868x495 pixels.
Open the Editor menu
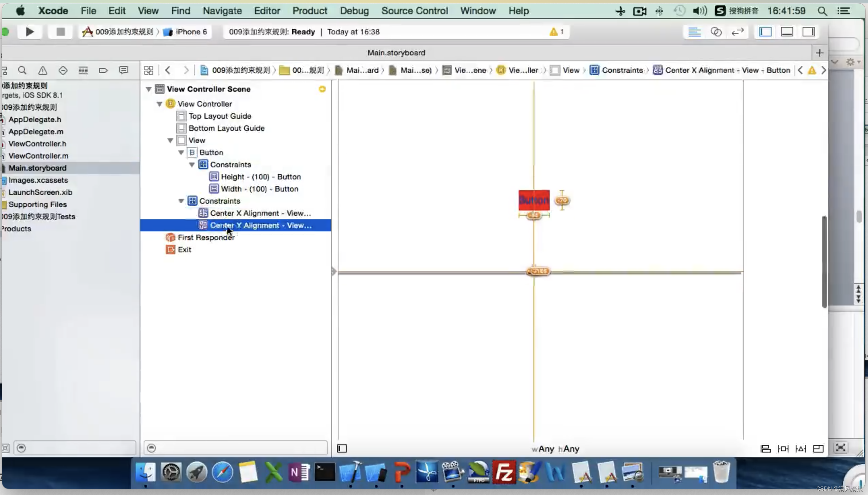(267, 11)
